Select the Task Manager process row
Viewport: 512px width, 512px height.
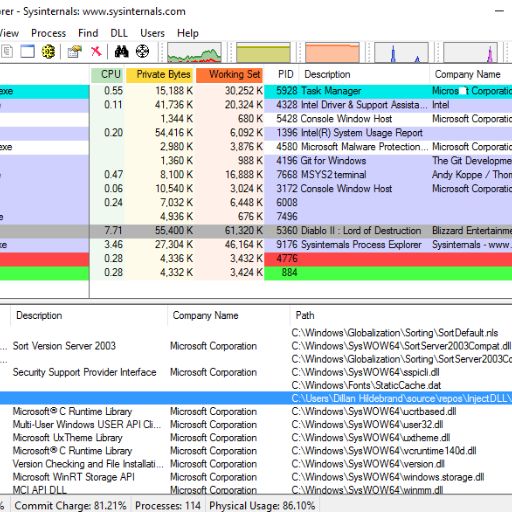256,91
